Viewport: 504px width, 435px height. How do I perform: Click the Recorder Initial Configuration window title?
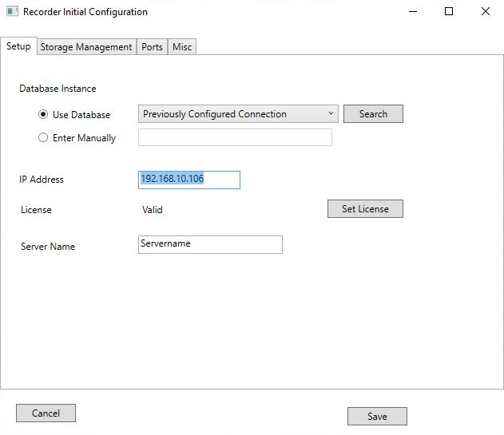point(85,12)
